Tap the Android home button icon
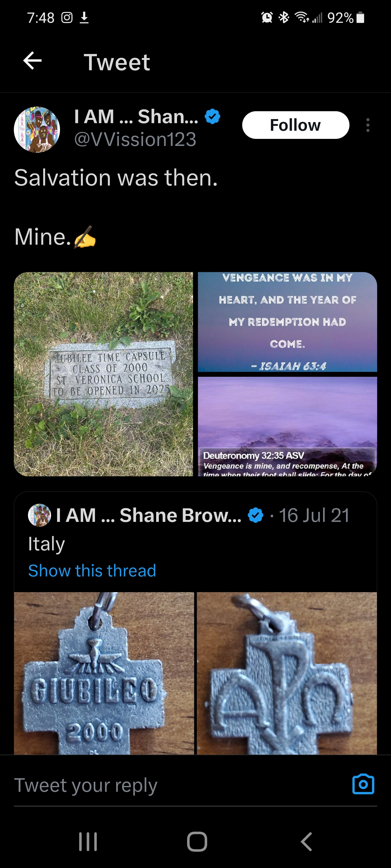 click(197, 841)
